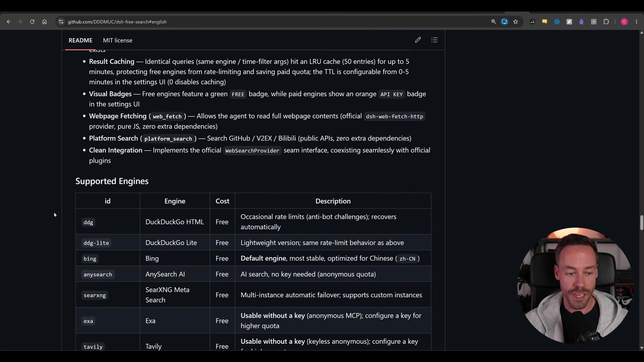644x362 pixels.
Task: Select the README tab
Action: click(80, 40)
